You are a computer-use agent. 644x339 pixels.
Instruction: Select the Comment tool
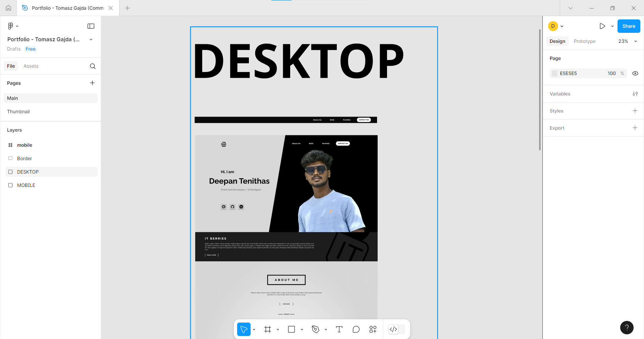(x=356, y=329)
